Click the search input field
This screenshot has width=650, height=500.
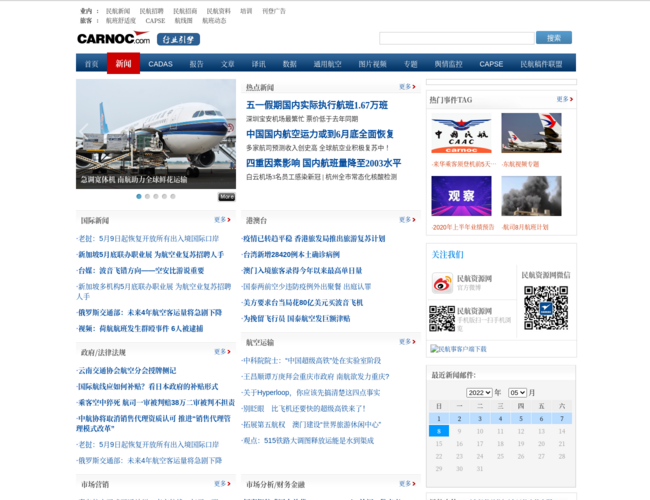(455, 38)
